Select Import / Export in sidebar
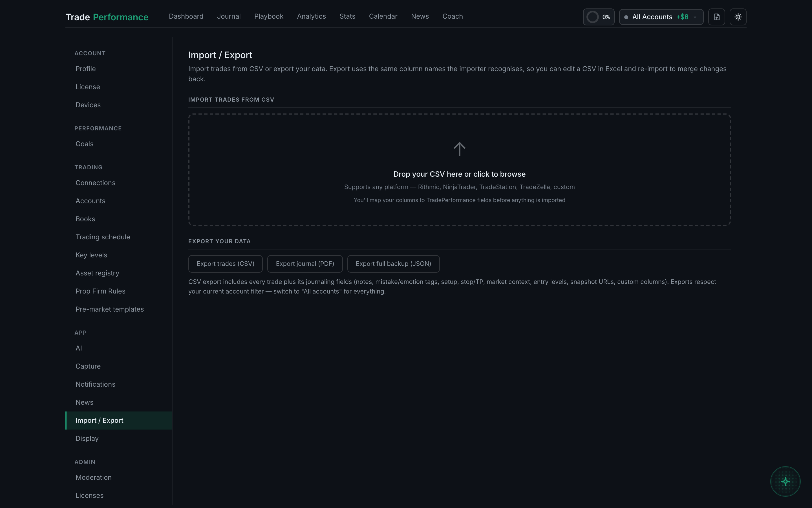The width and height of the screenshot is (812, 508). (119, 421)
